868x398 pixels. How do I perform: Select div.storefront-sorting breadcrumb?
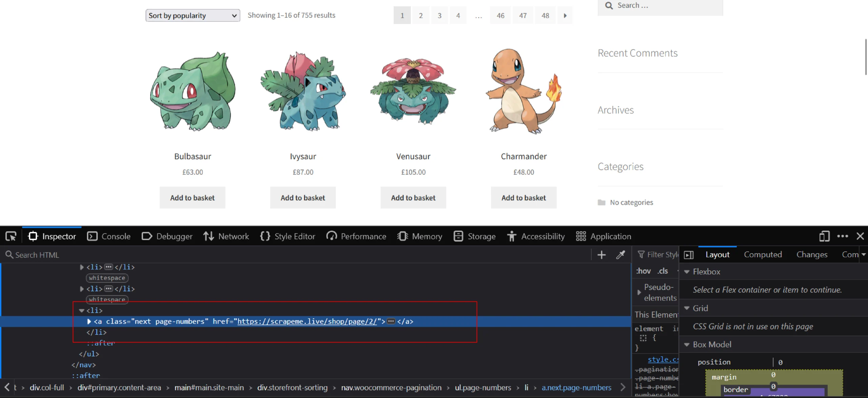[x=292, y=387]
